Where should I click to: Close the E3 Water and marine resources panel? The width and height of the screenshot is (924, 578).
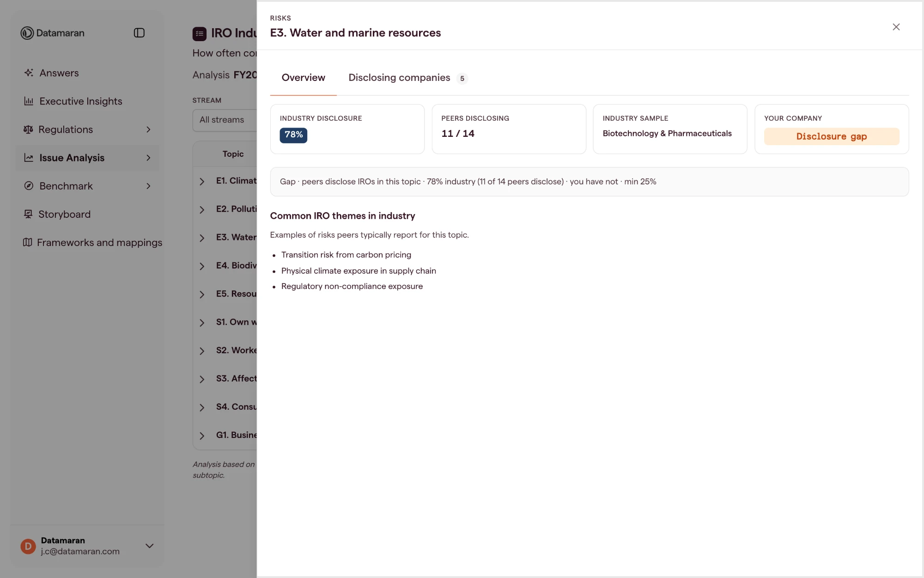(x=896, y=27)
